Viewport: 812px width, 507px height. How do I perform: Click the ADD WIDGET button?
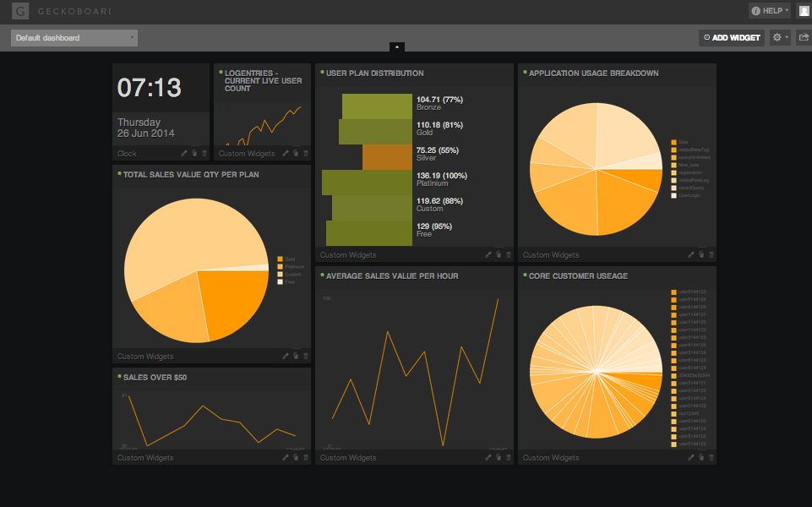733,38
